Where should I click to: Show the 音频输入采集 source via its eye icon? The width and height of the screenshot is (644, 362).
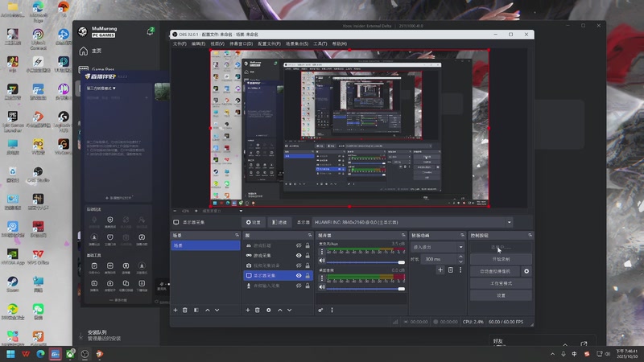click(299, 286)
